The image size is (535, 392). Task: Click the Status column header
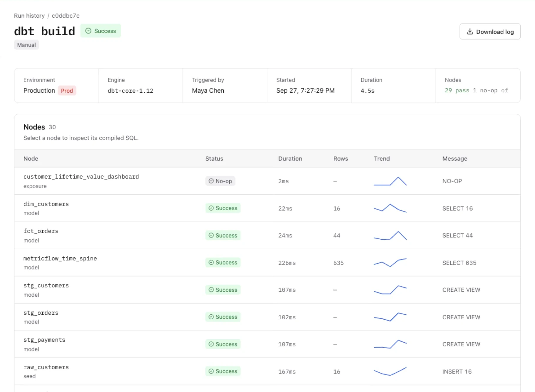[x=214, y=159]
